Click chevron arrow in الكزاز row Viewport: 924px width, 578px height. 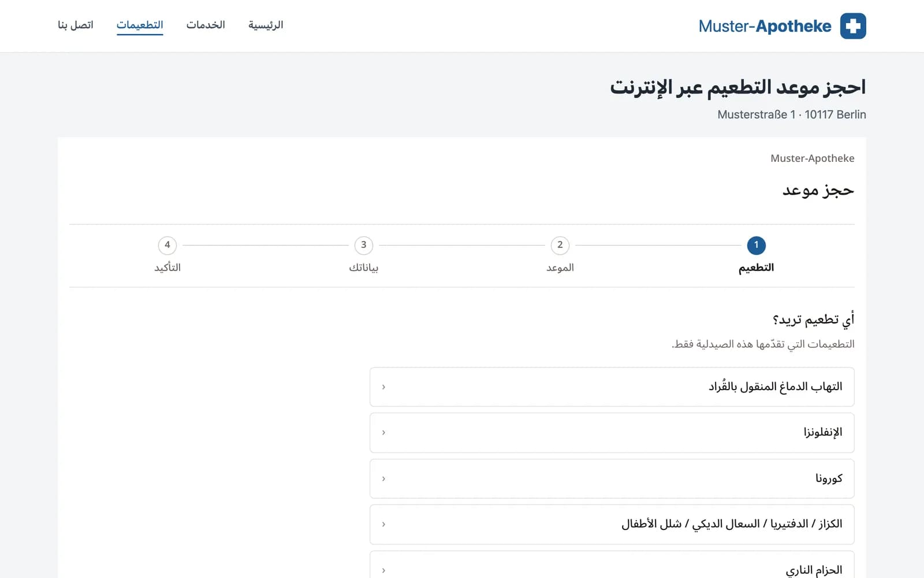383,524
